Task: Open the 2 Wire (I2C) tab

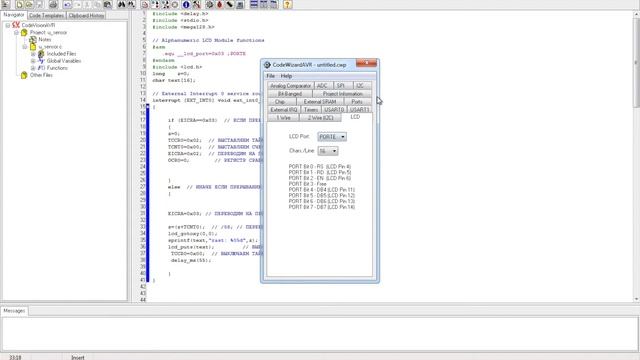Action: click(x=320, y=118)
